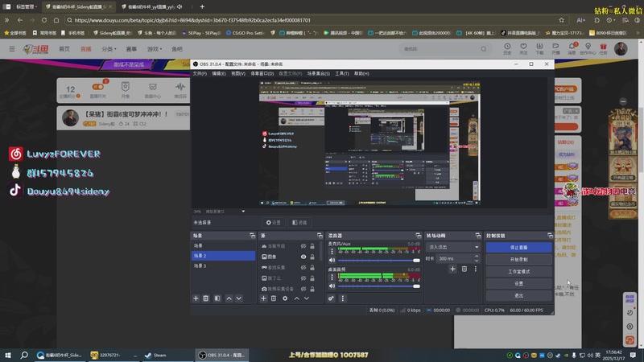Adjust 麦克风/Aux volume slider
The image size is (644, 362).
[378, 260]
